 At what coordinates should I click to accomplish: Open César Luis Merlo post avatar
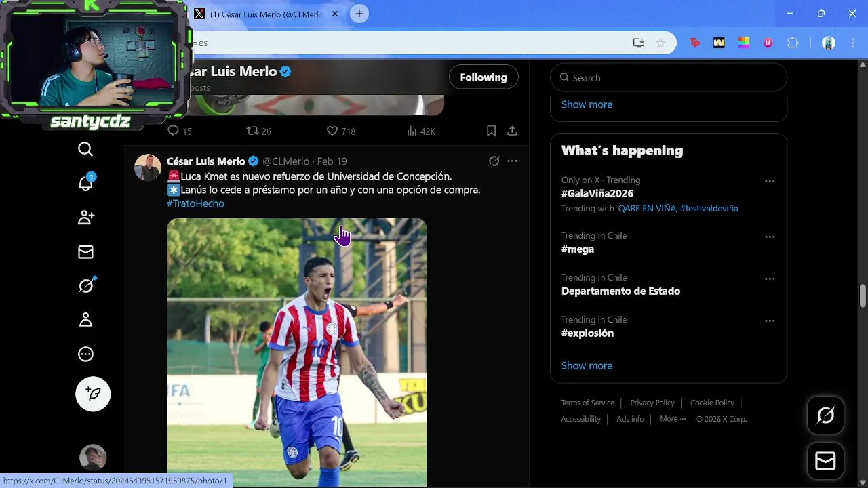coord(148,167)
